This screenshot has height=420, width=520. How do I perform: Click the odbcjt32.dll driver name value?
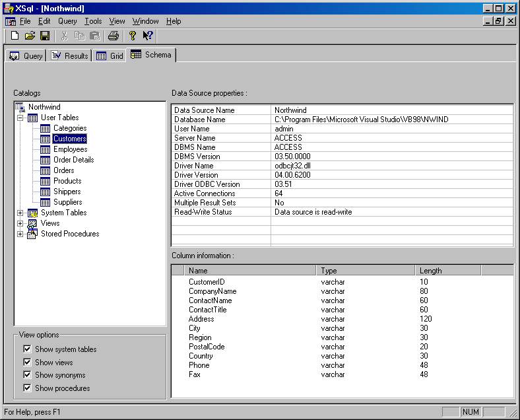[292, 166]
